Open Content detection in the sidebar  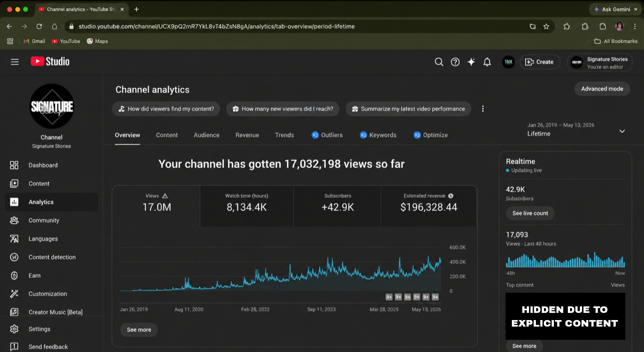click(51, 257)
